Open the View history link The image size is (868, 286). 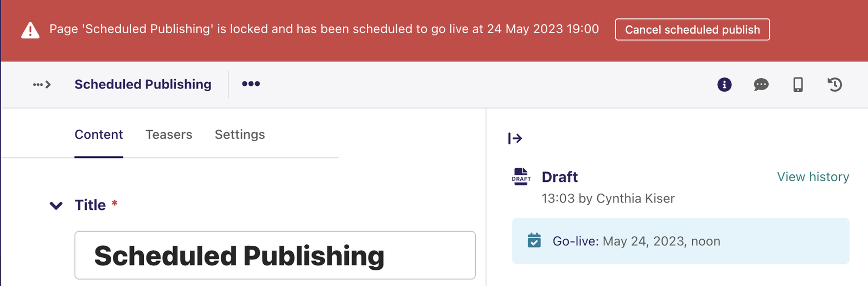tap(813, 177)
